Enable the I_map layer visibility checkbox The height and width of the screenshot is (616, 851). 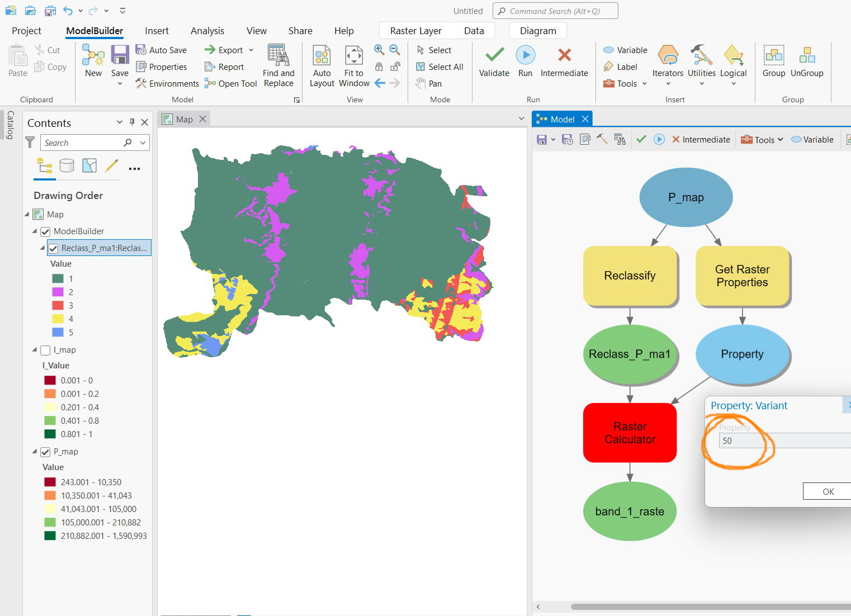pos(45,350)
